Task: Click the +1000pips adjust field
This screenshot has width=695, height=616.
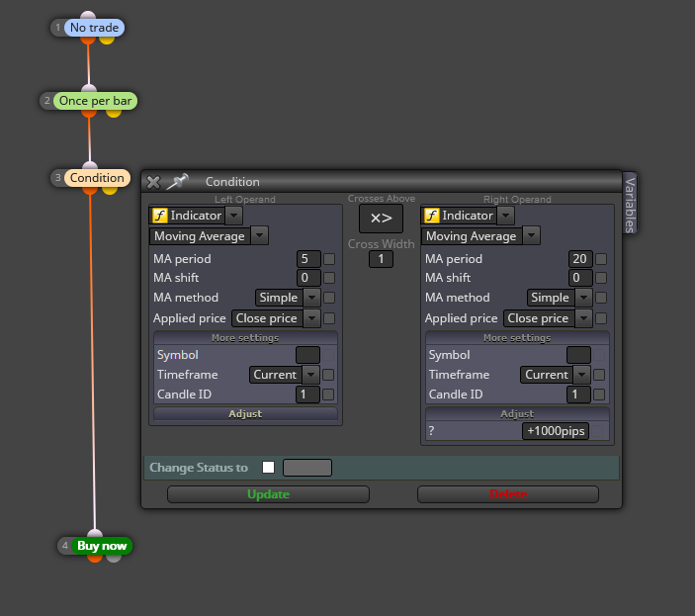Action: click(556, 431)
